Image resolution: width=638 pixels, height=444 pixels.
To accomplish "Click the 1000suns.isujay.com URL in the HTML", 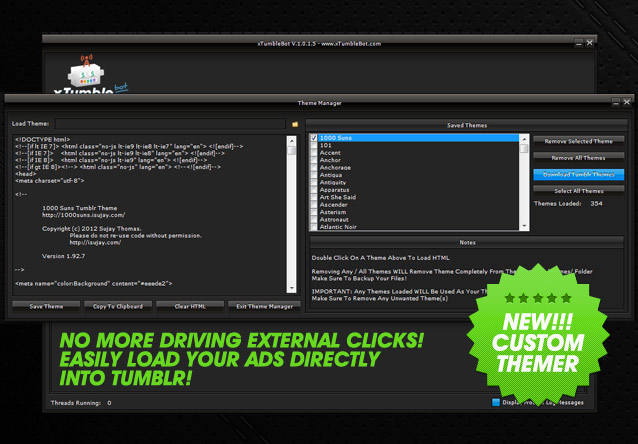I will click(83, 214).
